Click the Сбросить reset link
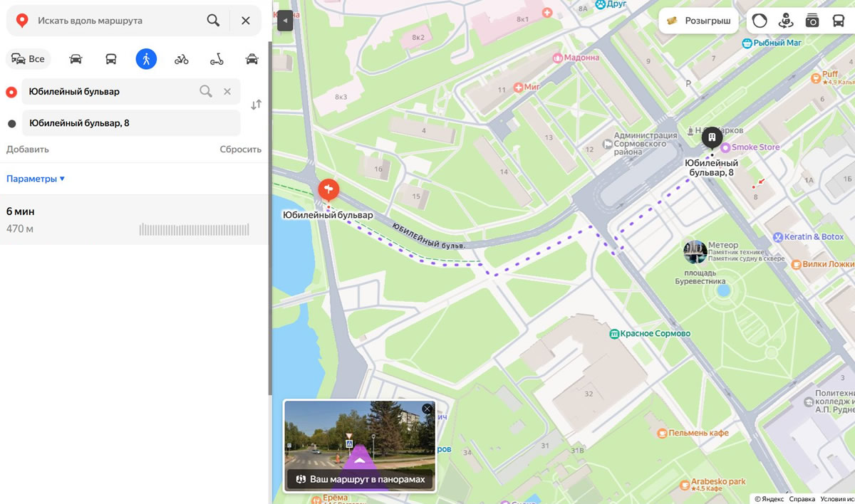The image size is (855, 504). [x=240, y=149]
